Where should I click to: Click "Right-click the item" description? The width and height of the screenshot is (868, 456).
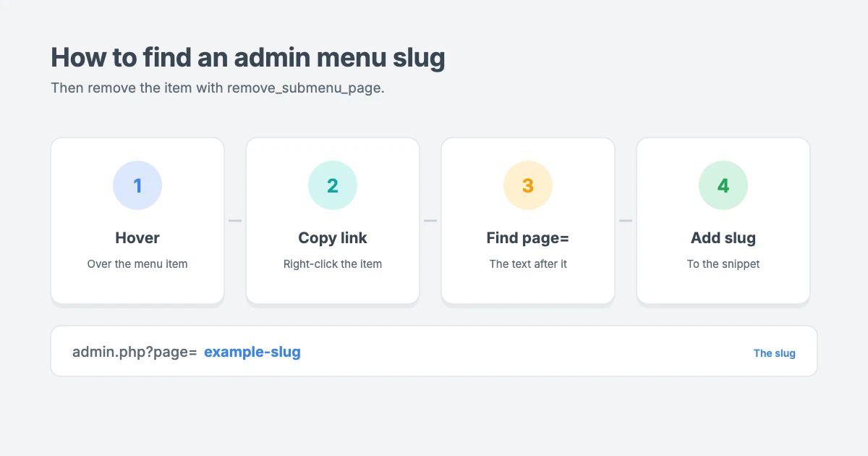[333, 264]
